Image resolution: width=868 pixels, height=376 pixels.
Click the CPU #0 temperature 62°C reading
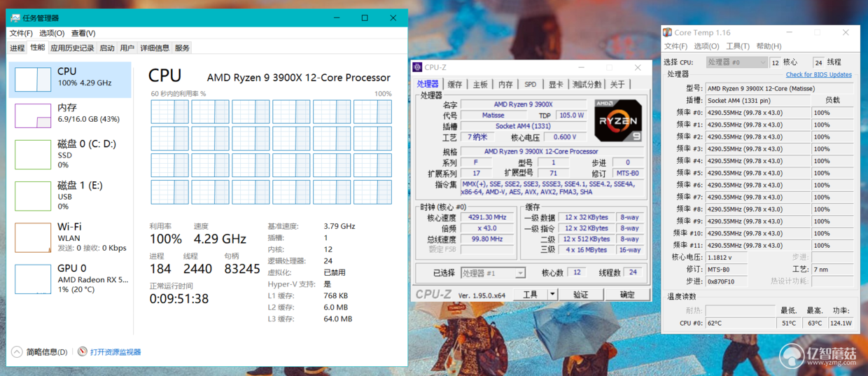pos(741,323)
